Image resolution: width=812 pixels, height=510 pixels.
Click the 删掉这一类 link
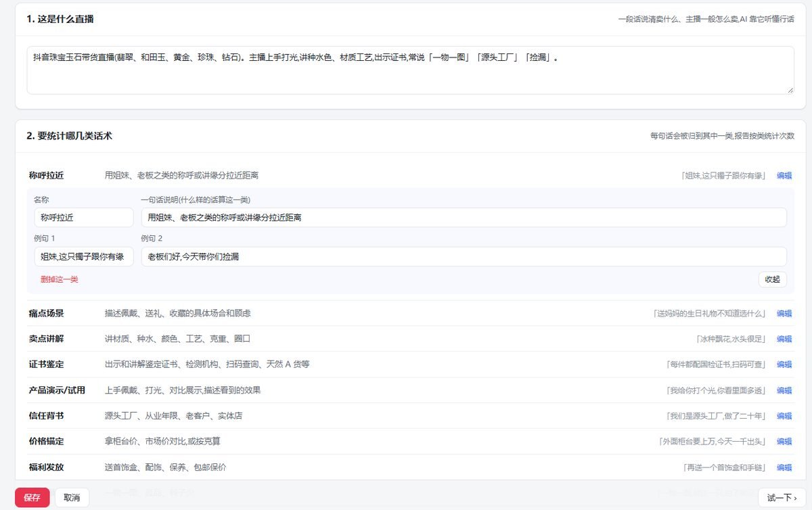(59, 279)
